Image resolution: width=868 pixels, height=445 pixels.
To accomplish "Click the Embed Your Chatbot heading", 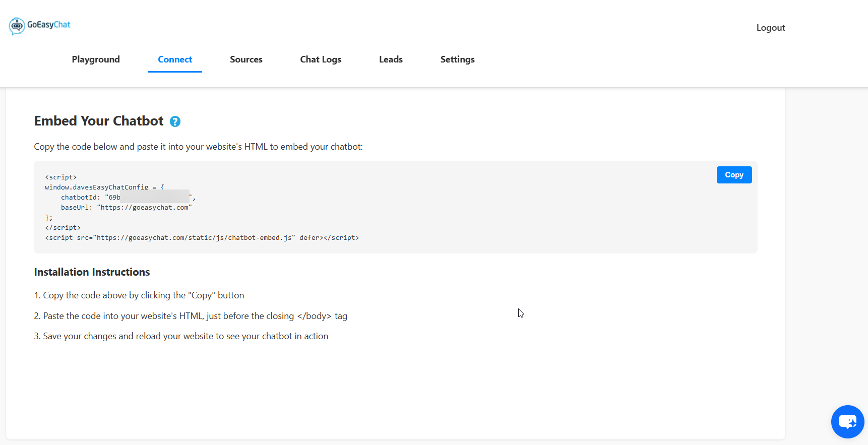I will (99, 121).
